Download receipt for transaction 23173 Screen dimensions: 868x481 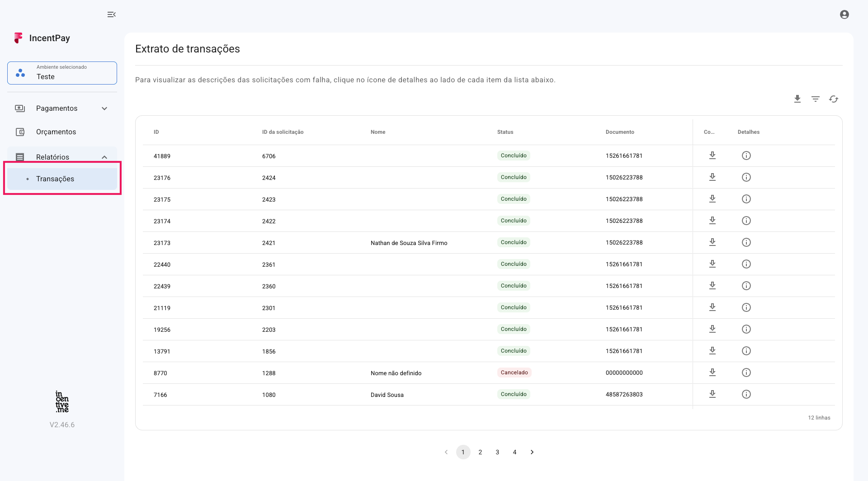point(712,242)
